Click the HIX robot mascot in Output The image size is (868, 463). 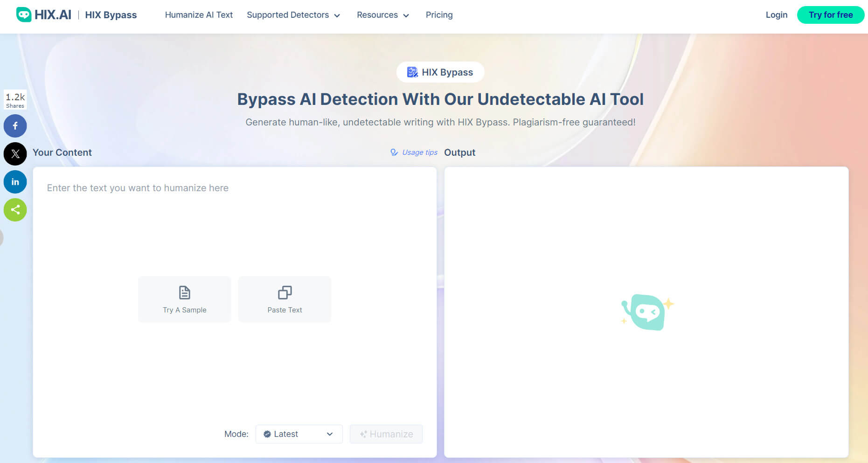click(647, 311)
